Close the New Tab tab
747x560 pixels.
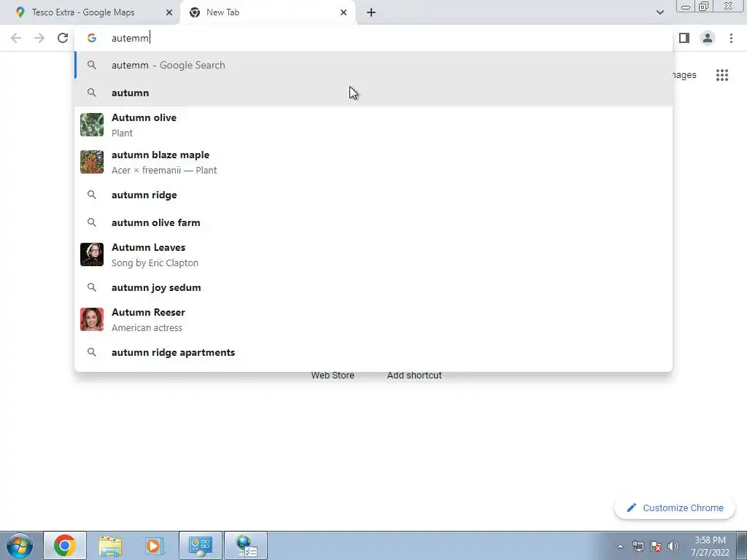click(344, 12)
